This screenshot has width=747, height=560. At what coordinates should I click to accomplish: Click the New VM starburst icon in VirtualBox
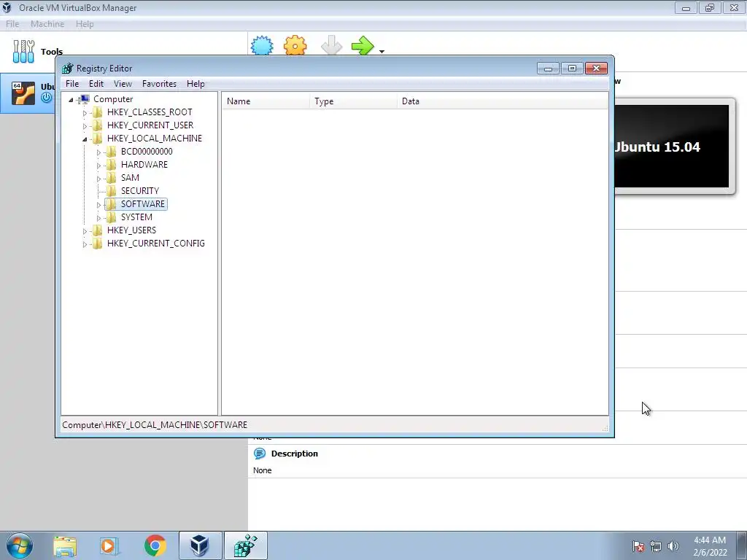click(x=262, y=46)
